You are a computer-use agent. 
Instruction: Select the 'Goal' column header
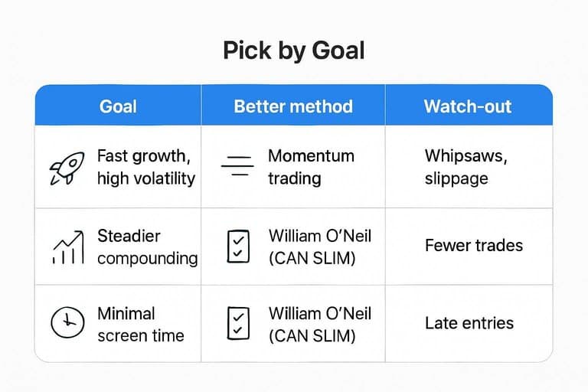pyautogui.click(x=117, y=106)
